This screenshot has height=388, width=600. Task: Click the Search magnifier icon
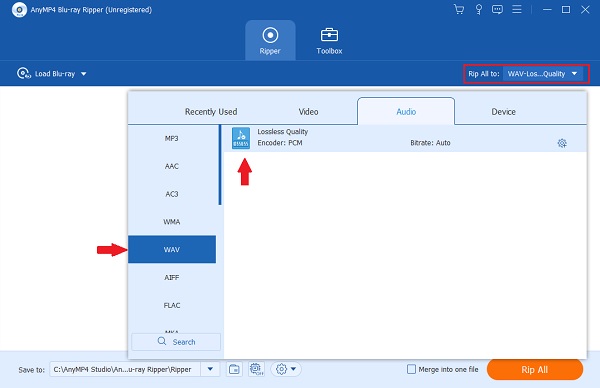[162, 341]
